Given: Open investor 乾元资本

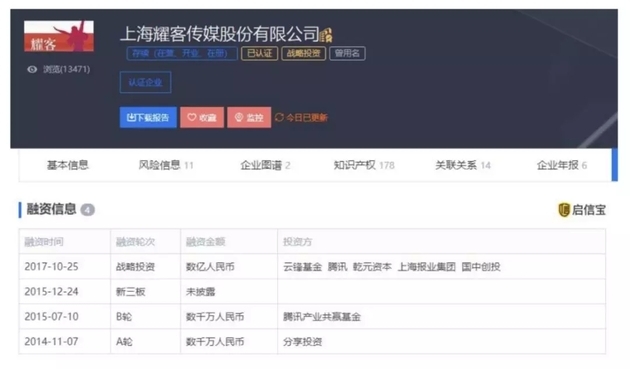Looking at the screenshot, I should click(x=372, y=267).
